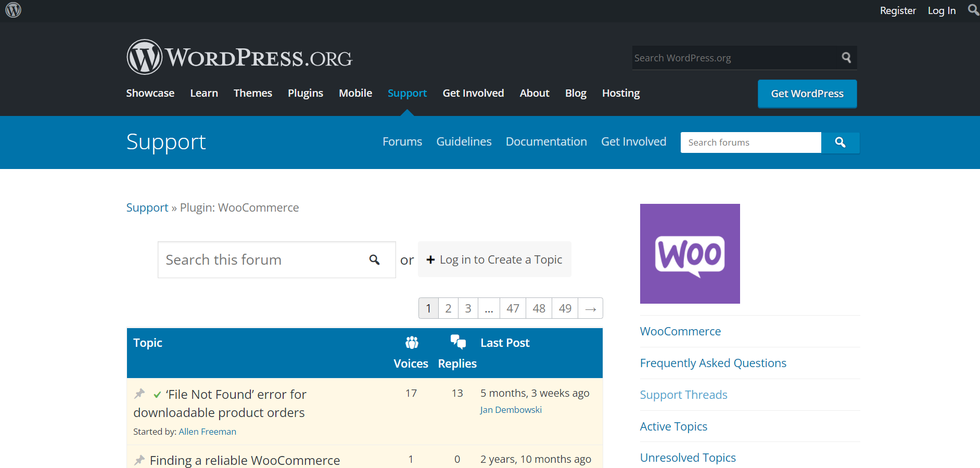
Task: Open the Blog menu item
Action: point(576,93)
